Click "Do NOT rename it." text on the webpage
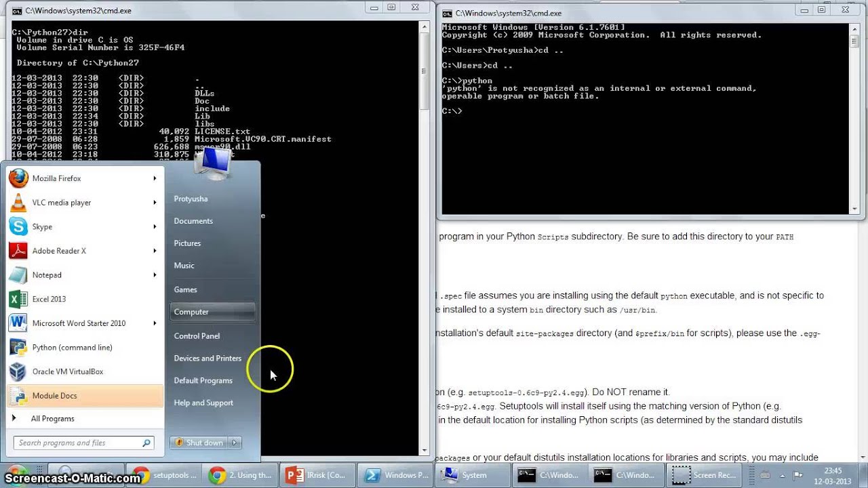 632,392
